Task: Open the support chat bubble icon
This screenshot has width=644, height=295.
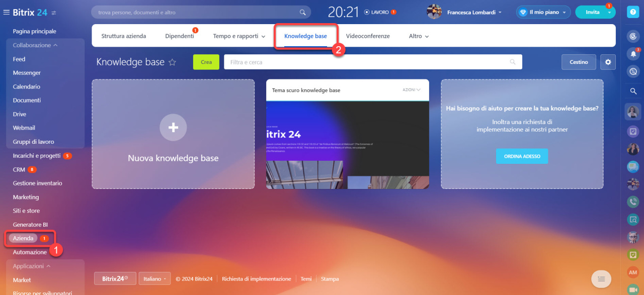Action: point(633,71)
